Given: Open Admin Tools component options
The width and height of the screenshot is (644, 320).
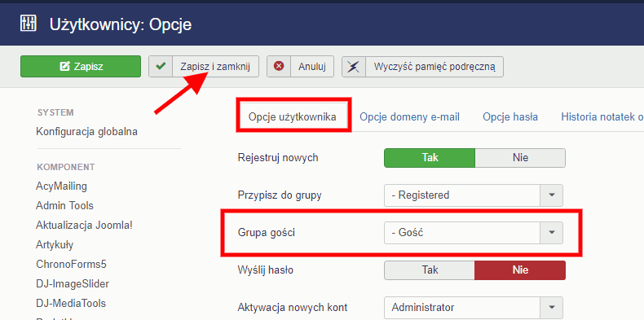Looking at the screenshot, I should click(x=65, y=205).
